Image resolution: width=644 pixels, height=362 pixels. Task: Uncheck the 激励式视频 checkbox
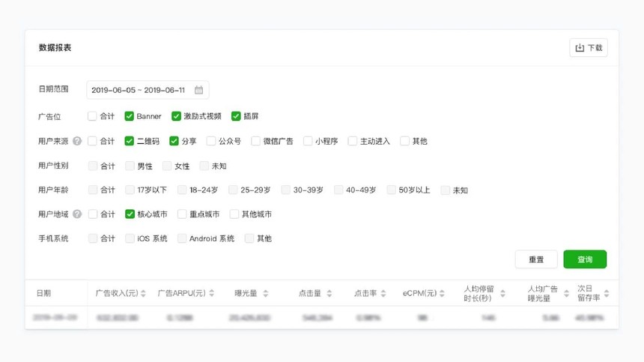point(176,116)
